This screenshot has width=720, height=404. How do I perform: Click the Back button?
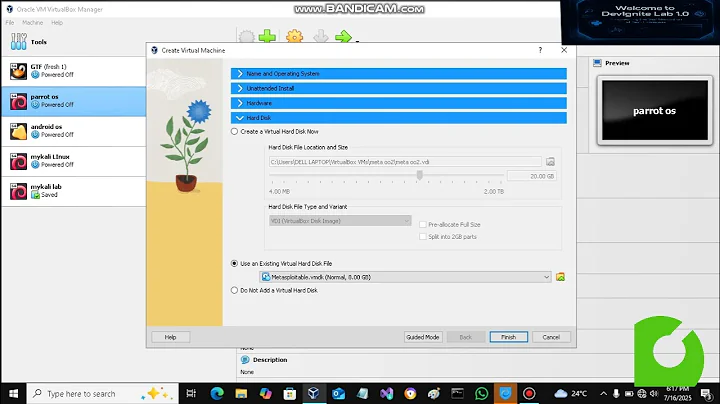(466, 337)
